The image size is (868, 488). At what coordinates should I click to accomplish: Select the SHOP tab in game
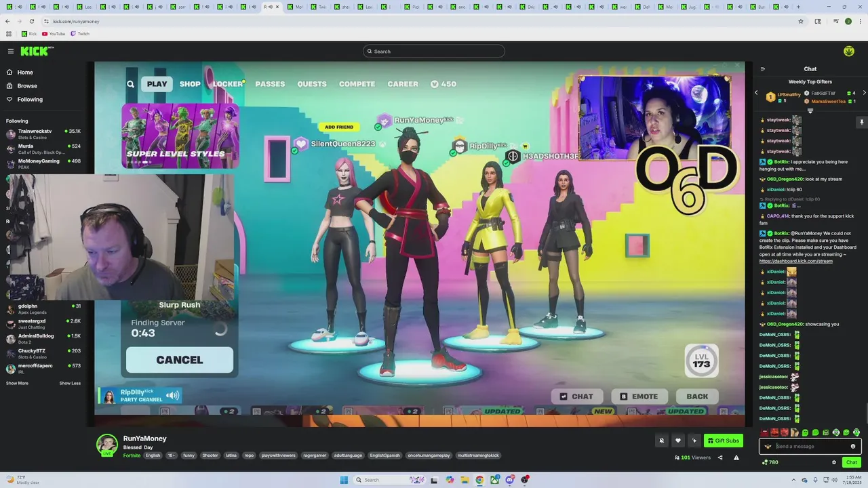click(190, 84)
